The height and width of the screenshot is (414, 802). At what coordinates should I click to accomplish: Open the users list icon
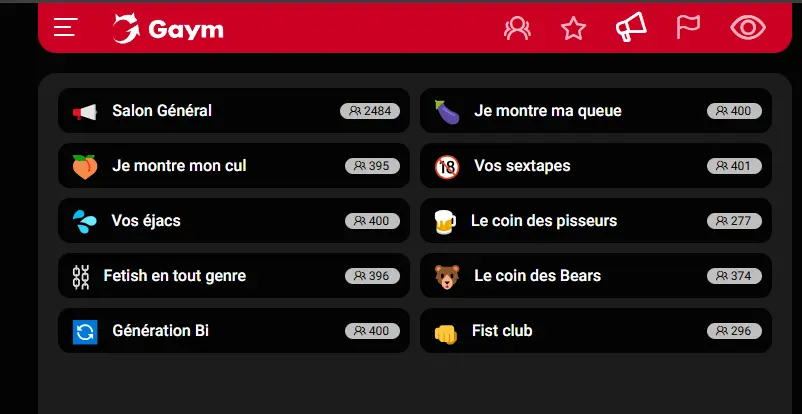[x=517, y=28]
